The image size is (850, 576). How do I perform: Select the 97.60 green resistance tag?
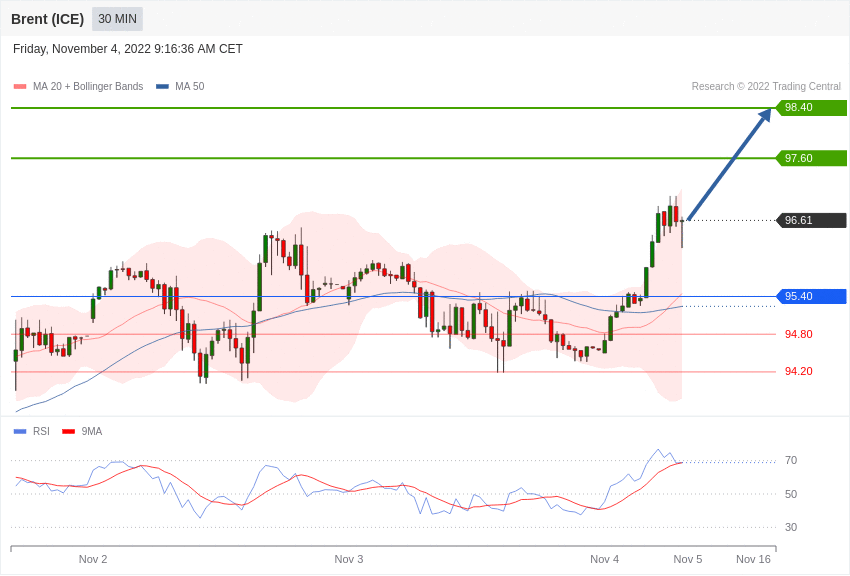click(x=811, y=158)
